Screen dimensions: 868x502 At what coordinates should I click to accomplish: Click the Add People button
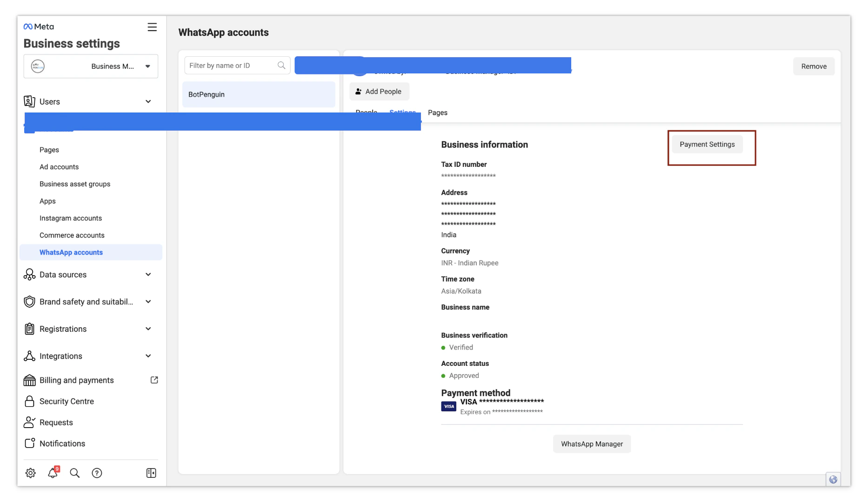[x=379, y=92]
